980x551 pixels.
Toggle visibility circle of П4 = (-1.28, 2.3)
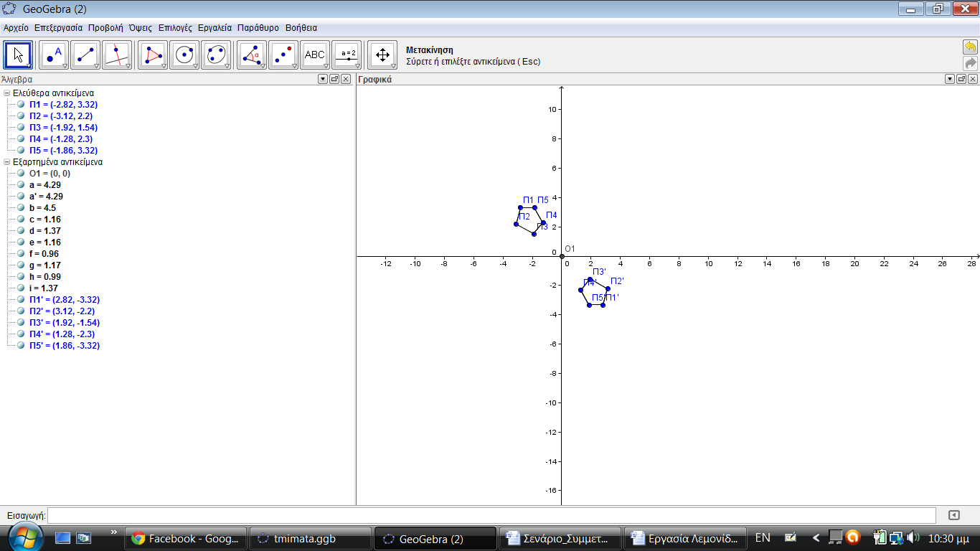(21, 138)
